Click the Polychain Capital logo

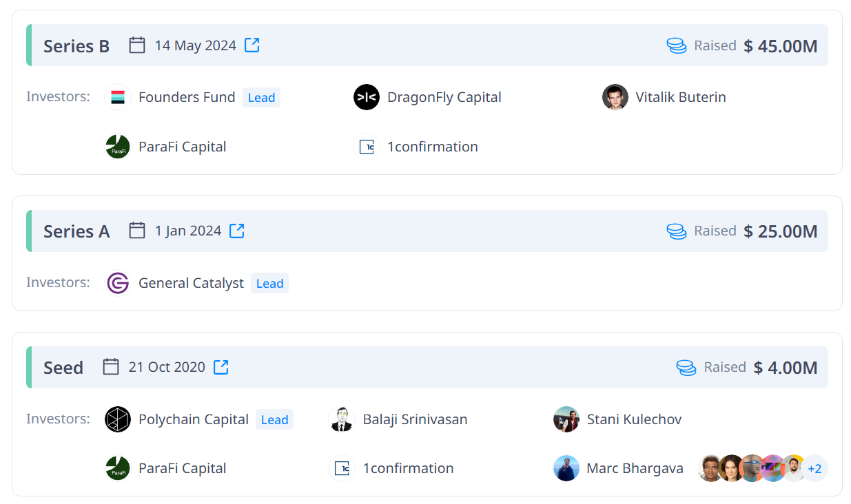[x=118, y=419]
